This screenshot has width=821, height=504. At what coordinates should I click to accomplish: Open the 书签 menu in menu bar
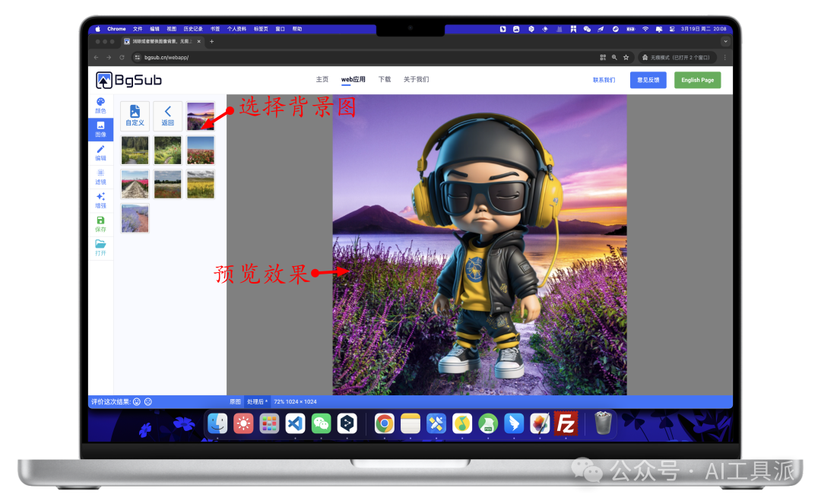coord(215,29)
